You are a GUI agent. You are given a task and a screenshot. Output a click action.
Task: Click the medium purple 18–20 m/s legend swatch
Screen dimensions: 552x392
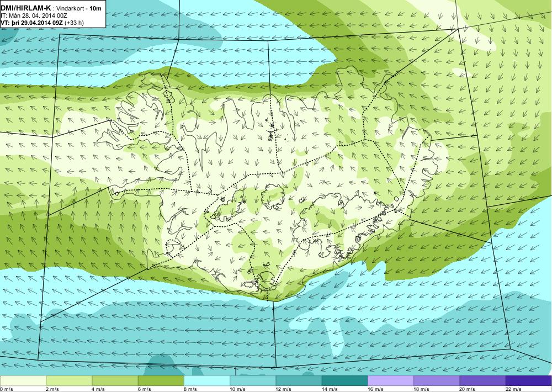437,381
